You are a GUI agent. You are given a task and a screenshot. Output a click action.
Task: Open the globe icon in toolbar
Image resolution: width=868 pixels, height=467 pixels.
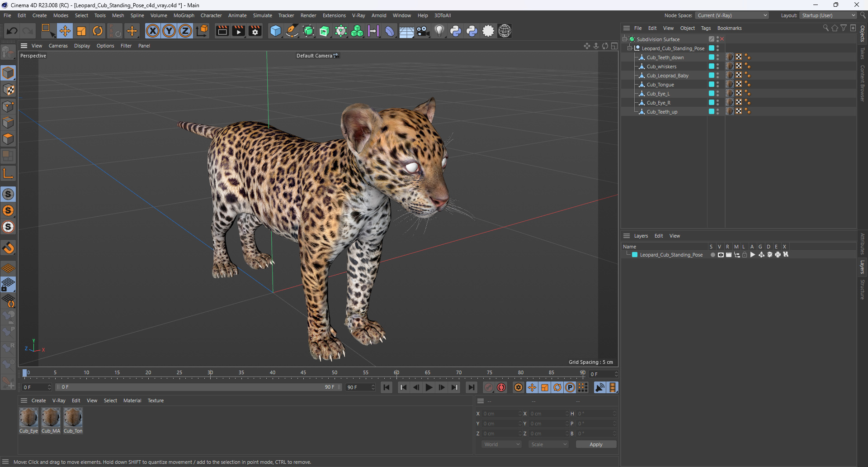point(505,31)
